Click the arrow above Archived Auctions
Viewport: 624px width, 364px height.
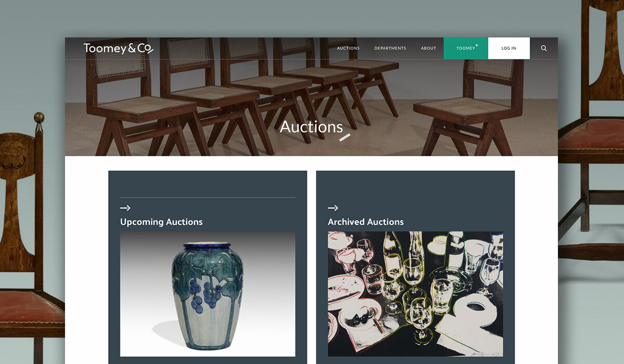click(x=333, y=208)
